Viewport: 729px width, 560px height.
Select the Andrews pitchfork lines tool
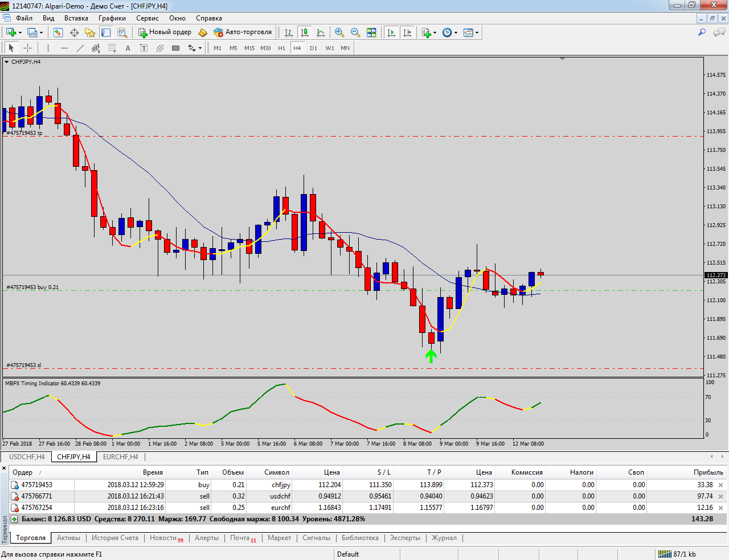[x=160, y=48]
